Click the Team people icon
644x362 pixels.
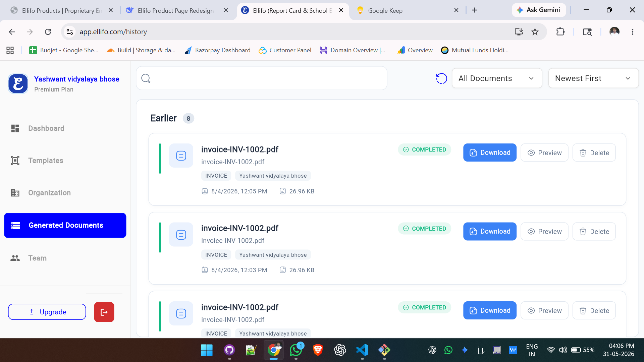click(15, 258)
